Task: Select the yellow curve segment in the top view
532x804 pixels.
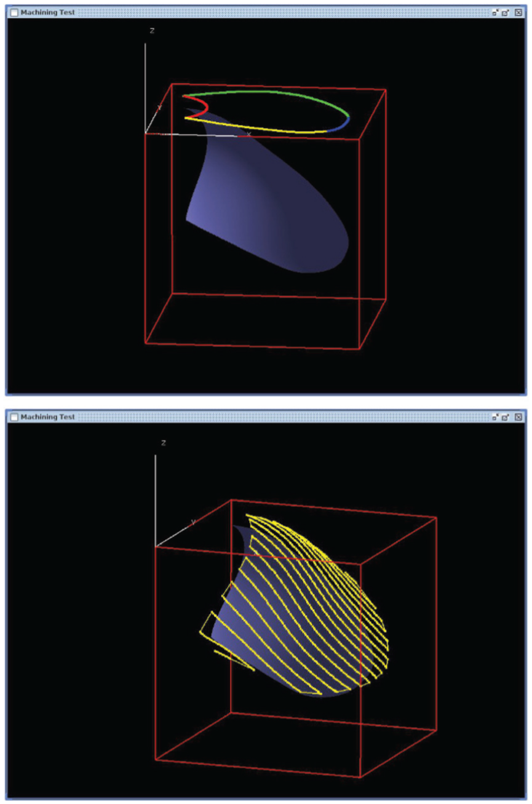Action: point(258,126)
